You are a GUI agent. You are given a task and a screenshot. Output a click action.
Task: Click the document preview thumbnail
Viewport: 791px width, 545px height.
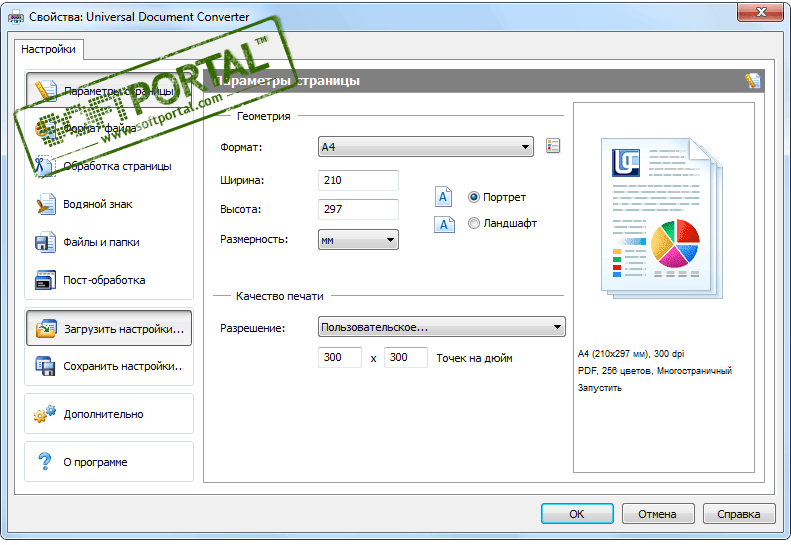pyautogui.click(x=661, y=218)
